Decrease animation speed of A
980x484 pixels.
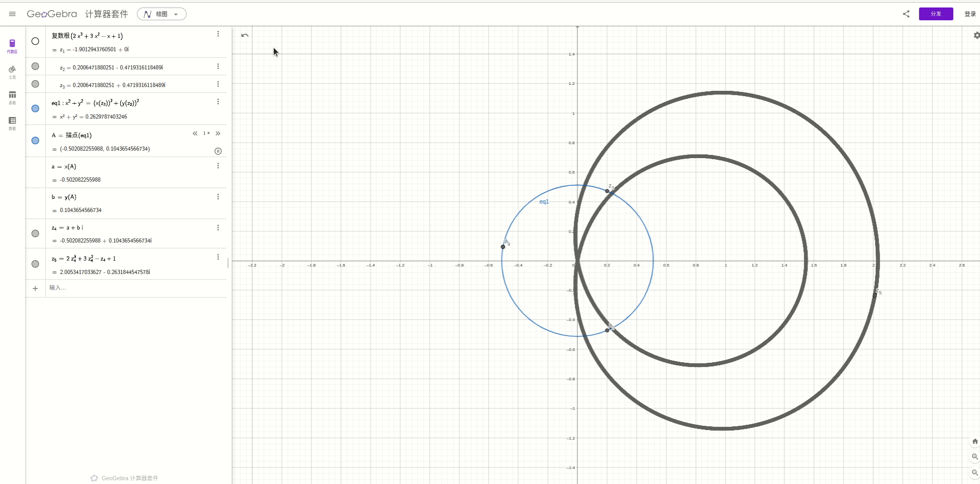click(x=195, y=134)
